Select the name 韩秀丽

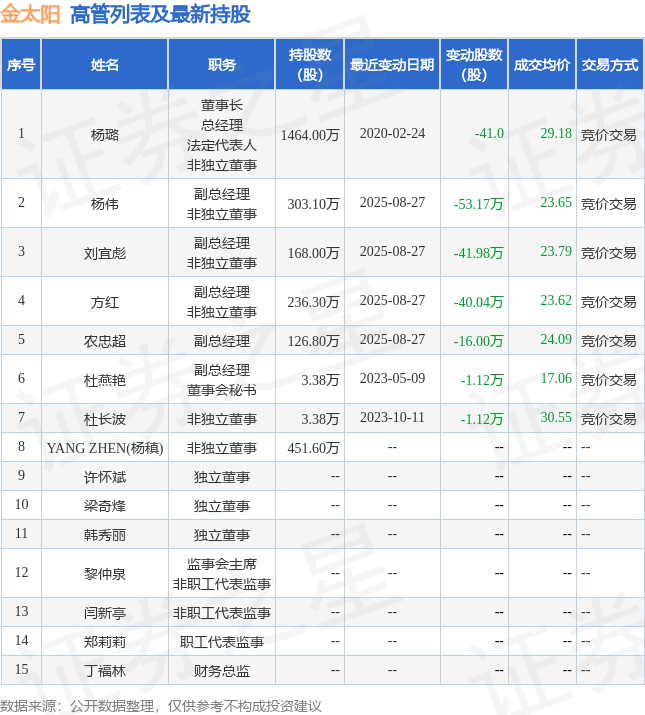click(x=104, y=535)
